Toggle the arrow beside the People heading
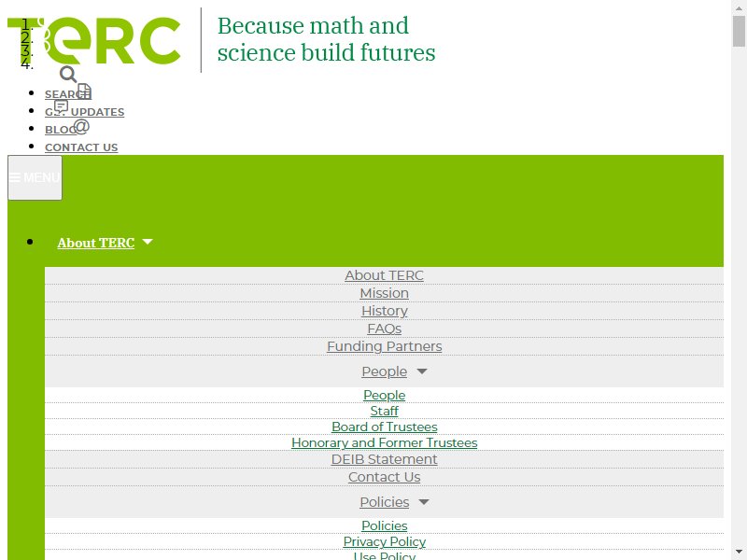 pyautogui.click(x=422, y=371)
